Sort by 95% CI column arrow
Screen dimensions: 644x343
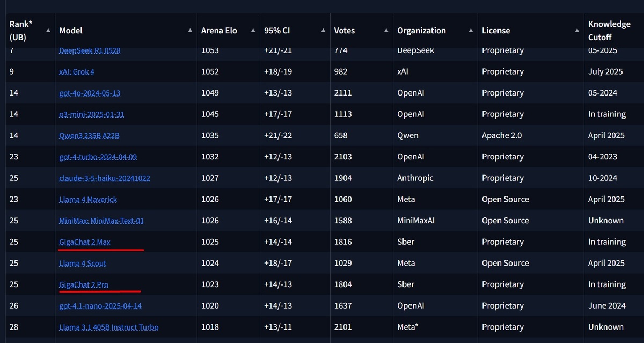[323, 31]
